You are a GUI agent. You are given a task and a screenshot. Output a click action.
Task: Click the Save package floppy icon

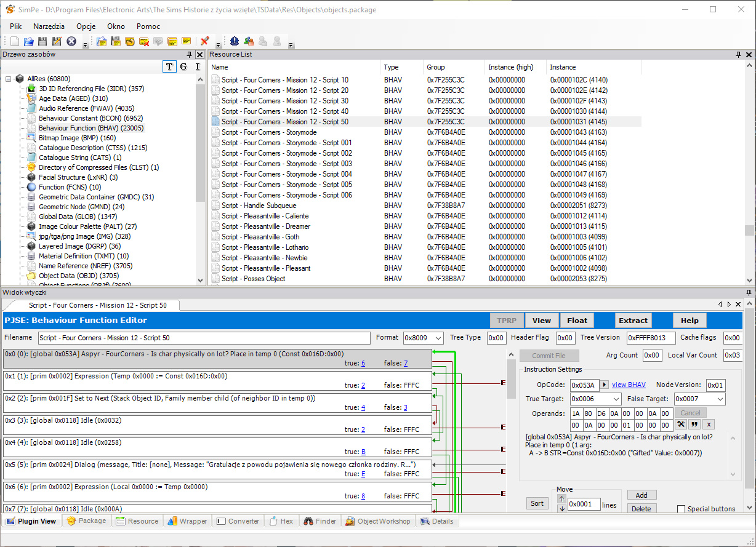(42, 41)
